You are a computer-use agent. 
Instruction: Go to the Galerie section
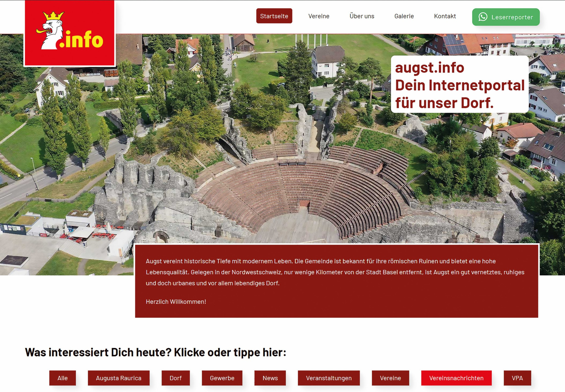[404, 16]
